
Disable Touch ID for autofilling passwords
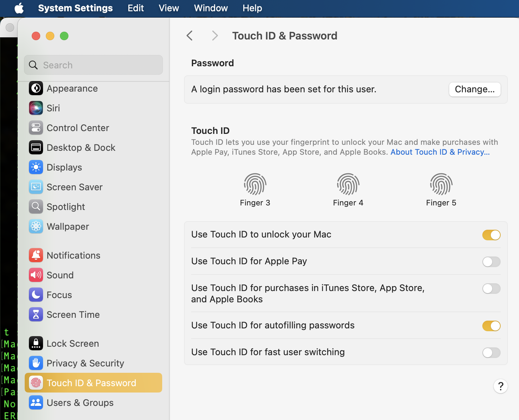[491, 326]
